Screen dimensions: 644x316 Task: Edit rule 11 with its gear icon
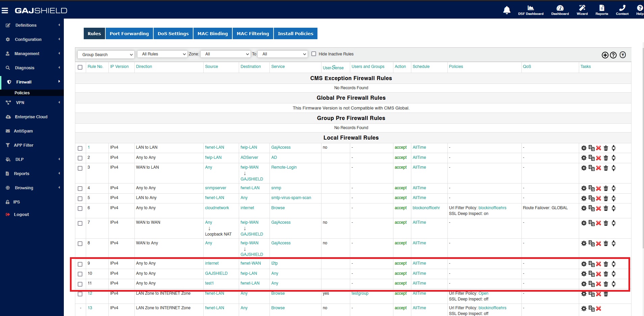[584, 284]
